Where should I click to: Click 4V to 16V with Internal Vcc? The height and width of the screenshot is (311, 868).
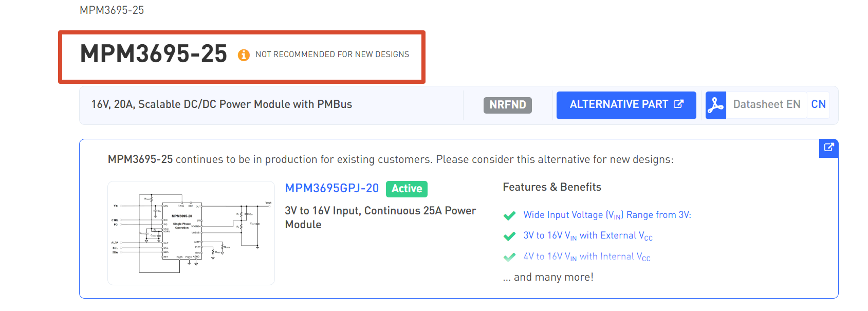click(587, 257)
